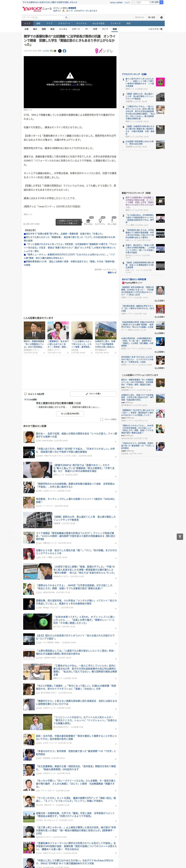Open the オリジナル navigation tab

(x=81, y=24)
